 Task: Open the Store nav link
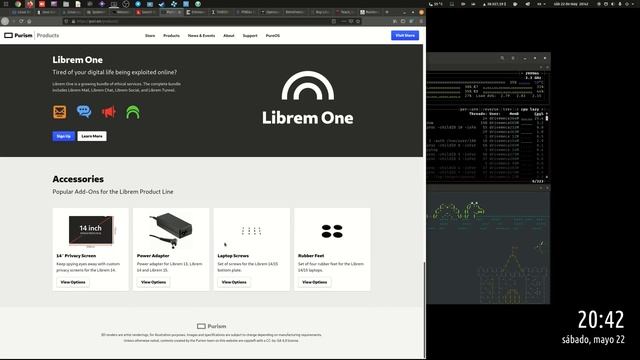150,36
